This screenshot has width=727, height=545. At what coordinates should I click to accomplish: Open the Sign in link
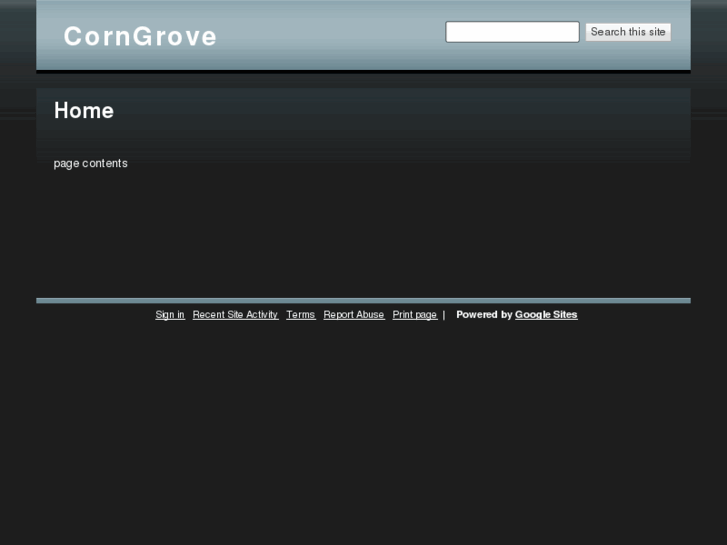(x=170, y=314)
